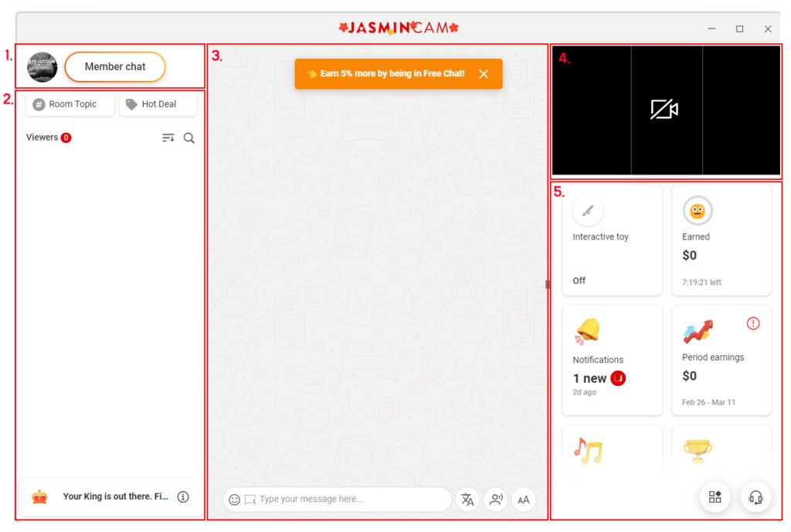Screen dimensions: 791x532
Task: Open the Notifications card
Action: click(612, 360)
